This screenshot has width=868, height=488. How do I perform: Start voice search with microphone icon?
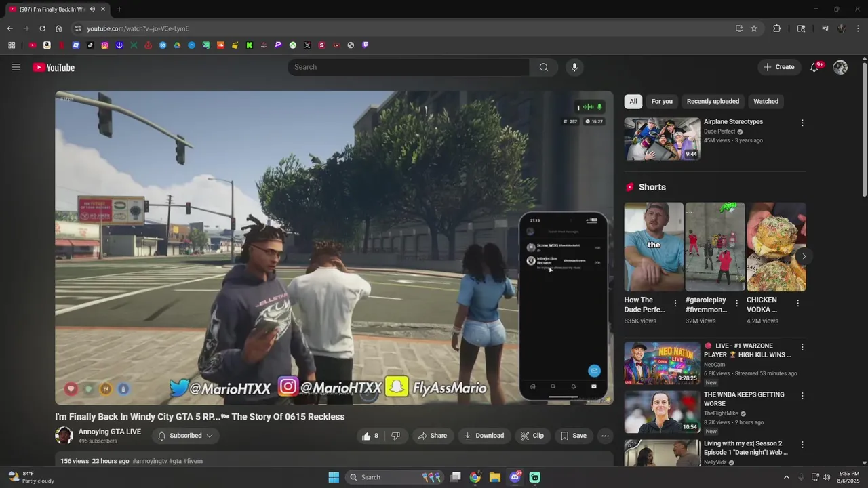(574, 67)
